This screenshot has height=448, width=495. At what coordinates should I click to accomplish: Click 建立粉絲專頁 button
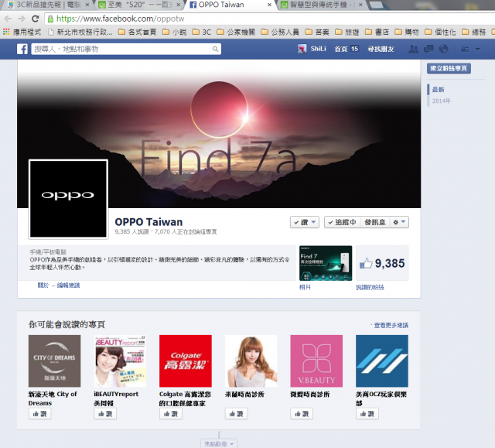coord(449,68)
